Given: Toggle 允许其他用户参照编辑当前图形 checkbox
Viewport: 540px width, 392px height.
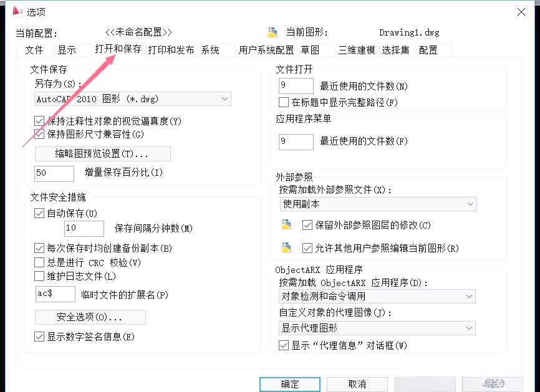Looking at the screenshot, I should click(307, 248).
